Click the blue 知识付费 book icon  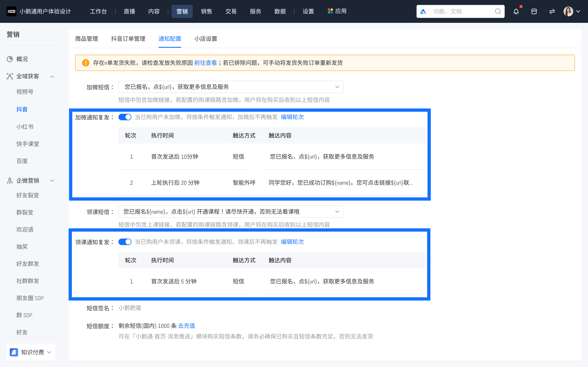[14, 352]
